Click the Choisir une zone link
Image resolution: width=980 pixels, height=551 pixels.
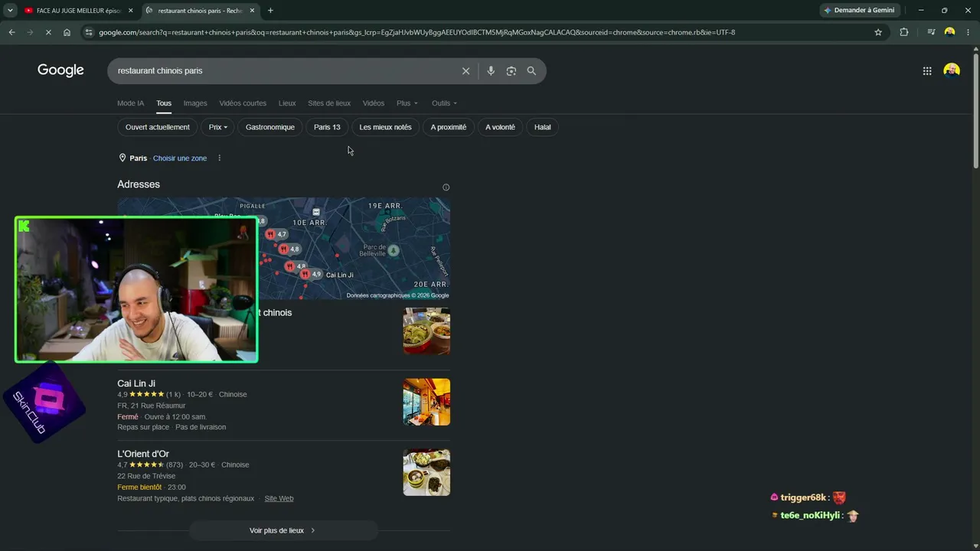click(x=180, y=158)
